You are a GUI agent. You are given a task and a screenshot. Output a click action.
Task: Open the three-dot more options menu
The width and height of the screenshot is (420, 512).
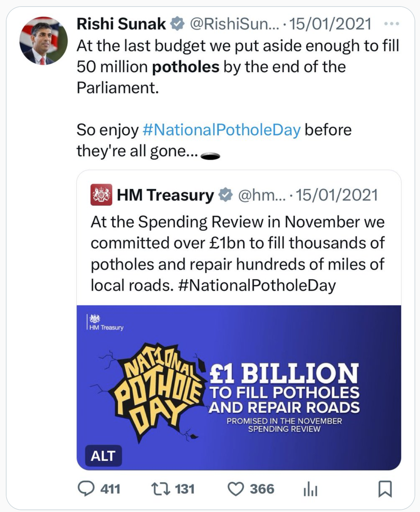(x=392, y=24)
